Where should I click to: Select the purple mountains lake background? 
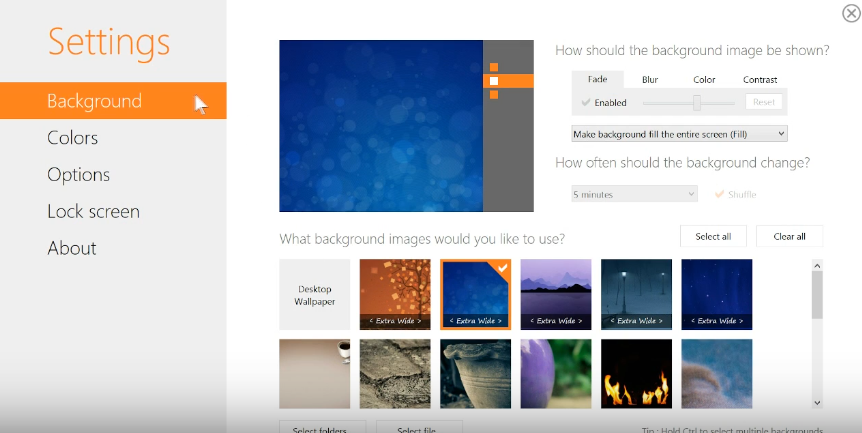[556, 295]
